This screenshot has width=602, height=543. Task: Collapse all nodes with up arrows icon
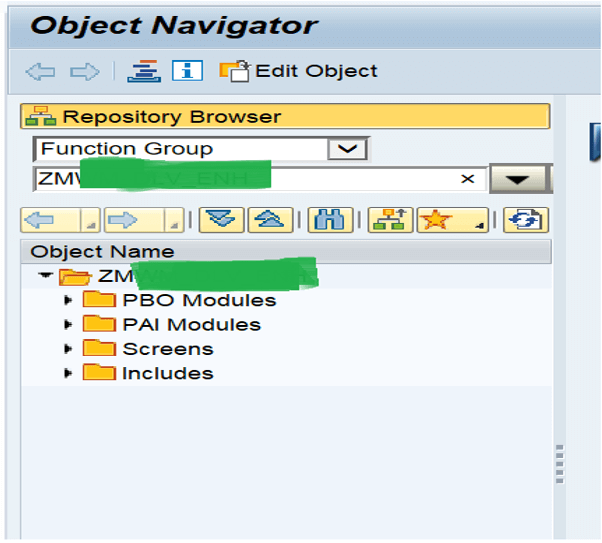tap(271, 220)
